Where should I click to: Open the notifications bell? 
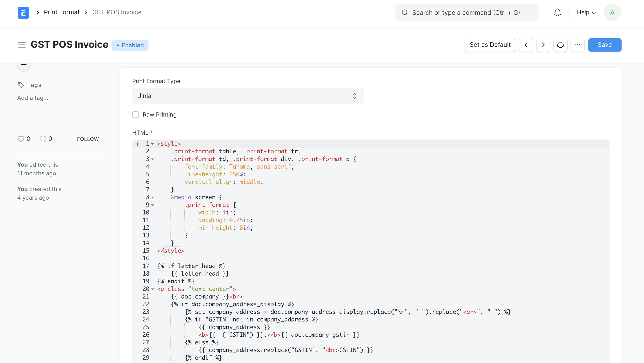click(558, 12)
